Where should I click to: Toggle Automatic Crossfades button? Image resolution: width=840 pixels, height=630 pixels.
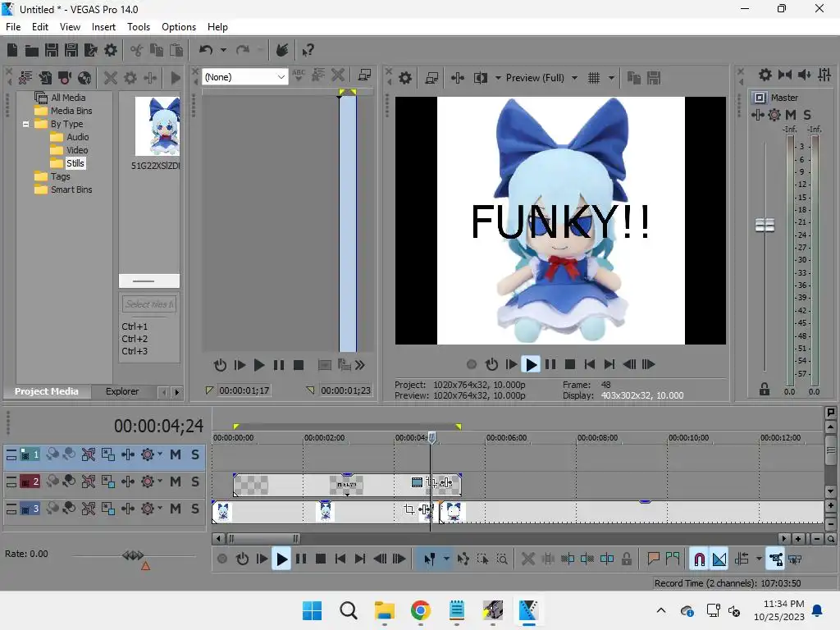(x=719, y=559)
